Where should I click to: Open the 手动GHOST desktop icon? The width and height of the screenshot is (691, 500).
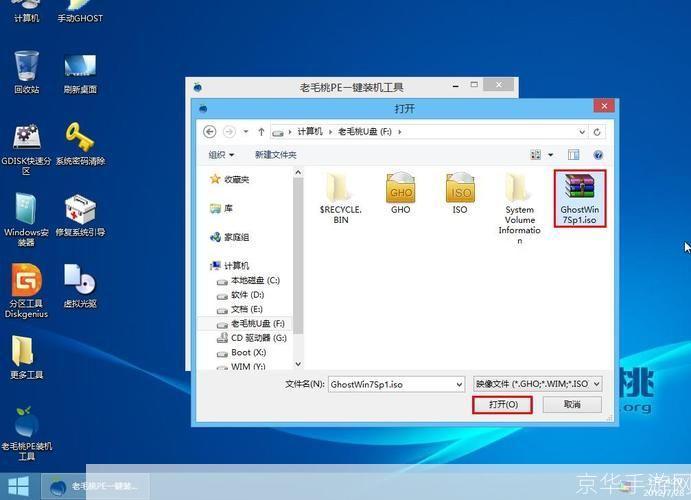click(80, 11)
